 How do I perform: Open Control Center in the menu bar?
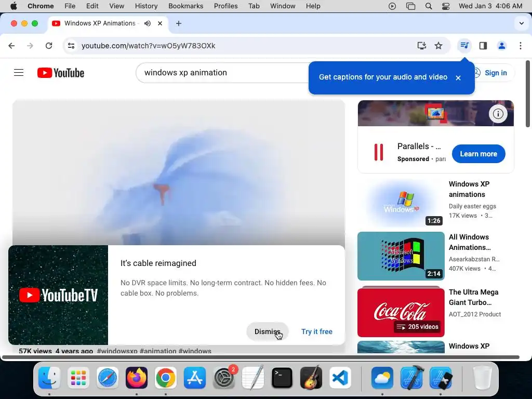coord(446,6)
